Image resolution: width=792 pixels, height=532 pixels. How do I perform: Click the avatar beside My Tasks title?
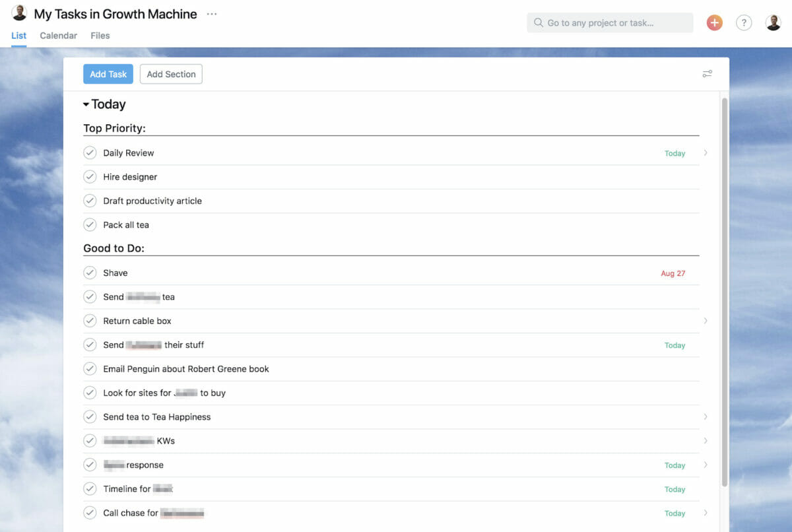point(19,13)
